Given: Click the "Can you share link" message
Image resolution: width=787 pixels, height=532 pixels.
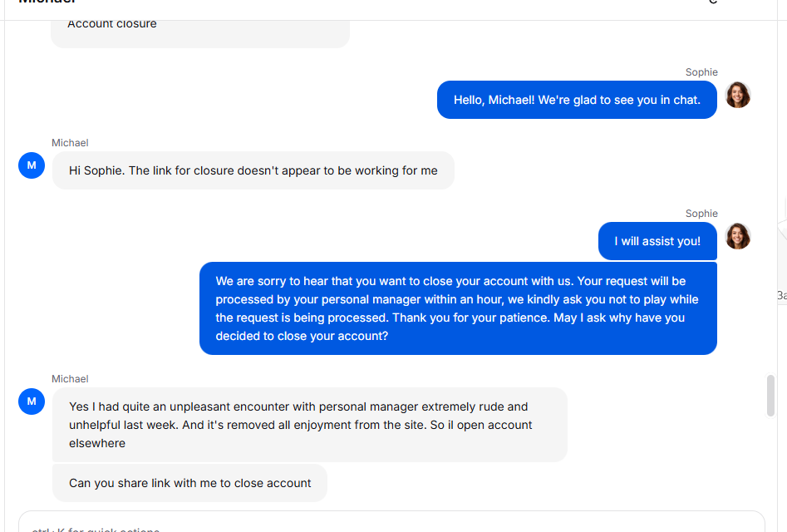Looking at the screenshot, I should click(x=189, y=483).
